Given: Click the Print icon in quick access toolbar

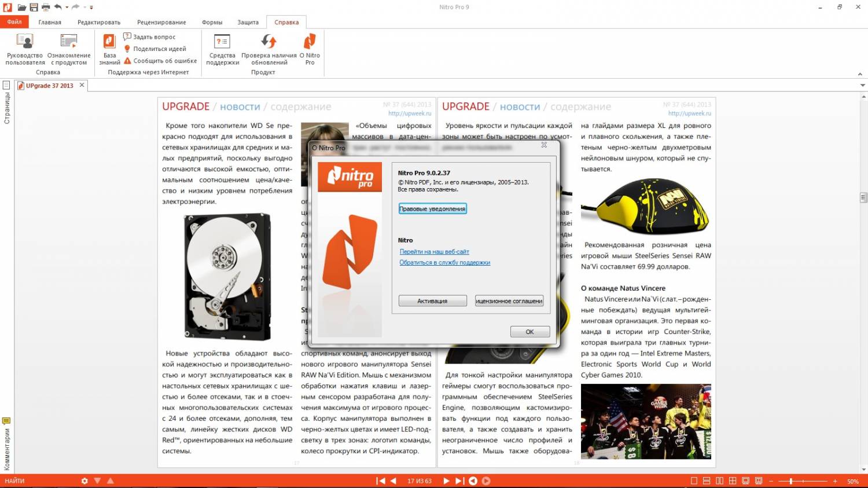Looking at the screenshot, I should [x=46, y=8].
